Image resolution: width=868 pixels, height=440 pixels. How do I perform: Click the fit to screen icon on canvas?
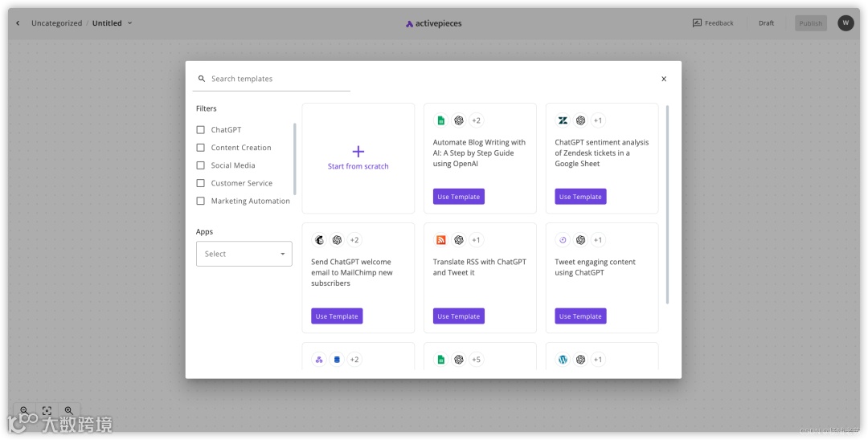(47, 411)
